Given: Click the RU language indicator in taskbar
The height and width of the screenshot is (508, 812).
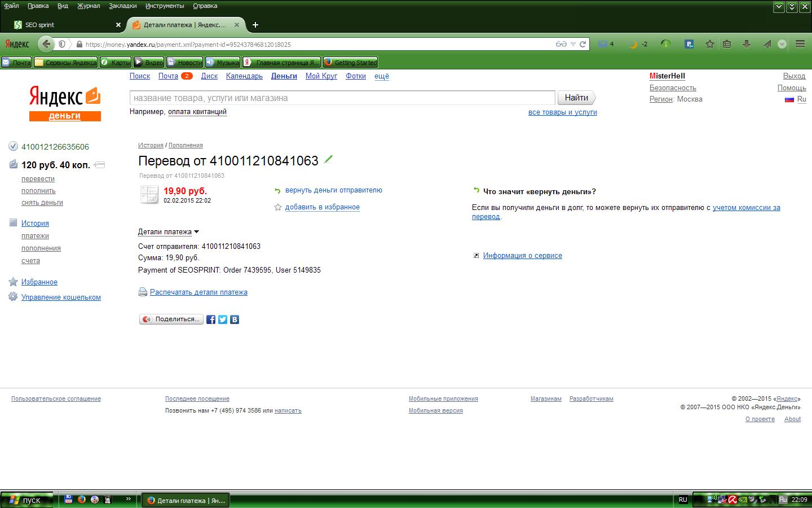Looking at the screenshot, I should (x=683, y=500).
